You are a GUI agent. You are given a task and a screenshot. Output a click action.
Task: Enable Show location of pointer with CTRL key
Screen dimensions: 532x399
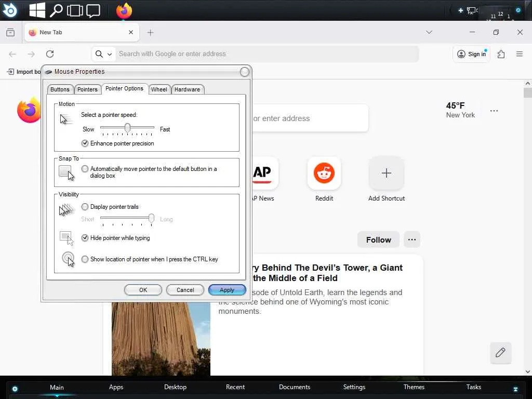[85, 259]
